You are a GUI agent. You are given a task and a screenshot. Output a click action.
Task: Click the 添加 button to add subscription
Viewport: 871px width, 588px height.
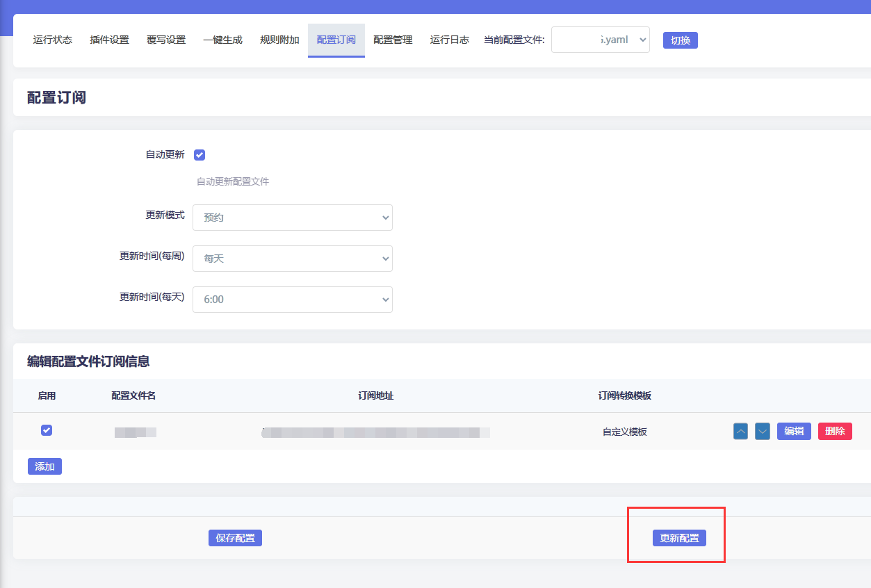44,466
